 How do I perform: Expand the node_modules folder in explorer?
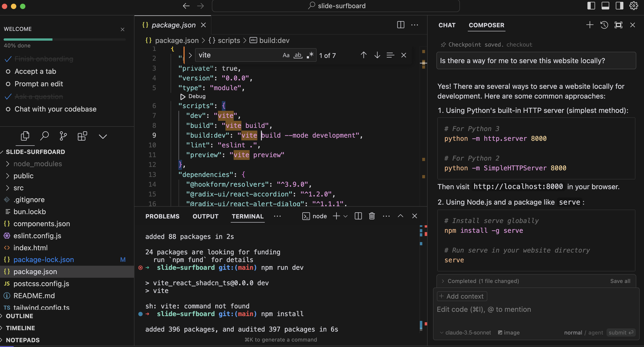(37, 163)
